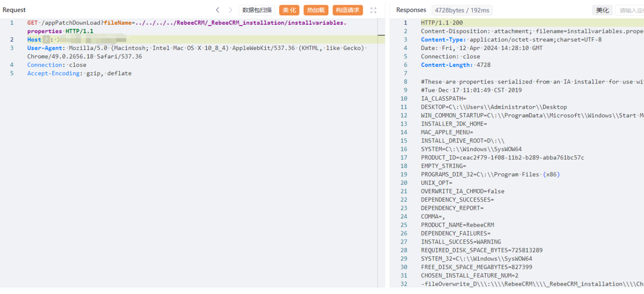
Task: Click the DEPENDENCY_SUCCESSES= line
Action: [457, 199]
